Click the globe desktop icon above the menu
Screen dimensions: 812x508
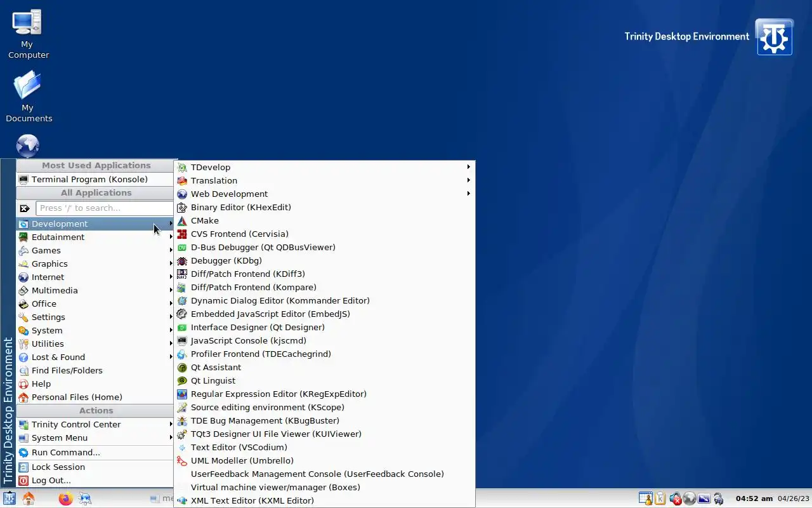tap(27, 146)
